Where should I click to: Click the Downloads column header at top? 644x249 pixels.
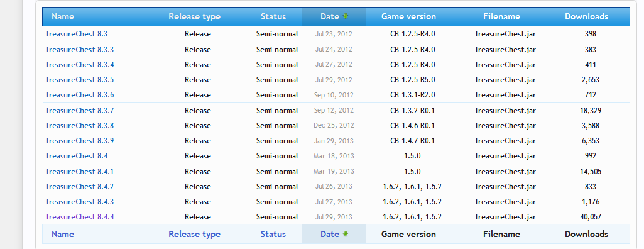tap(586, 17)
